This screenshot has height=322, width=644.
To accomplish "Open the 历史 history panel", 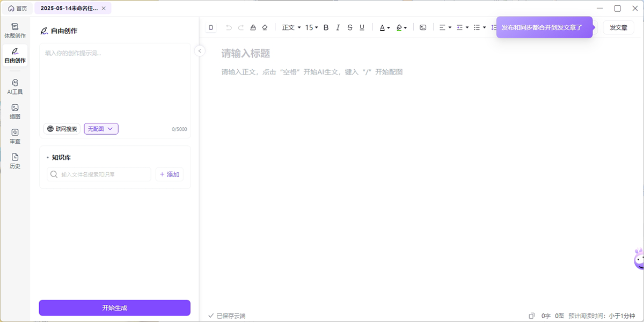I will (x=15, y=161).
